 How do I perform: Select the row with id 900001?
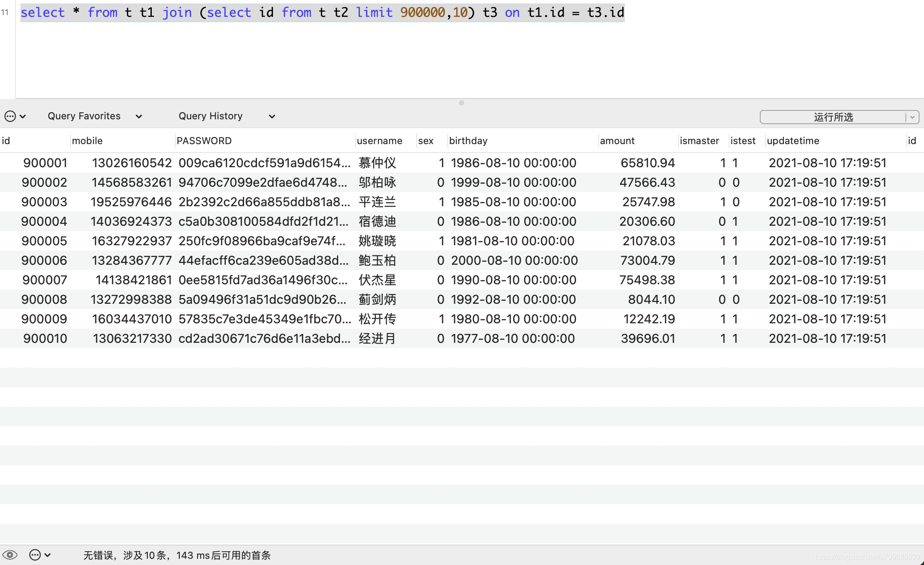pos(45,163)
